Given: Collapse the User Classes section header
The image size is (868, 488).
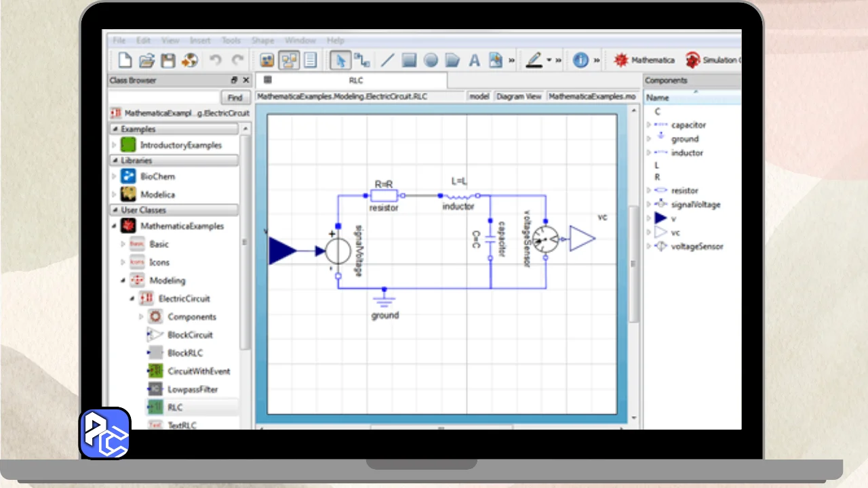Looking at the screenshot, I should [x=174, y=210].
